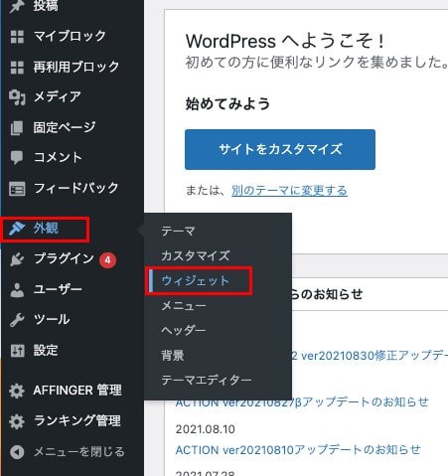The height and width of the screenshot is (476, 448).
Task: Choose ウィジェット in the Appearance submenu
Action: [196, 281]
